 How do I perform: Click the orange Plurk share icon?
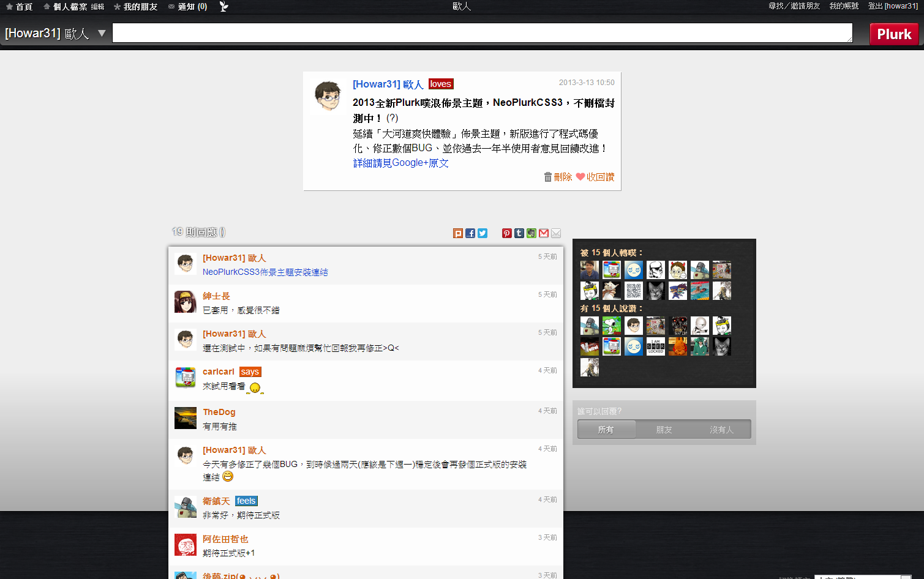[458, 233]
